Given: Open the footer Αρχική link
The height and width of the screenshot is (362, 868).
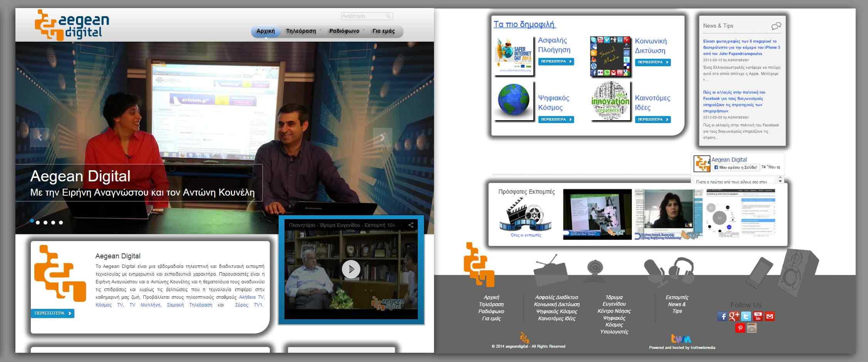Looking at the screenshot, I should pos(491,297).
